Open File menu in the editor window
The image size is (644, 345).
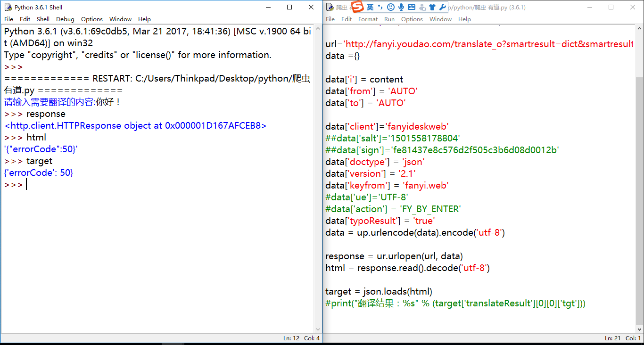(x=330, y=19)
